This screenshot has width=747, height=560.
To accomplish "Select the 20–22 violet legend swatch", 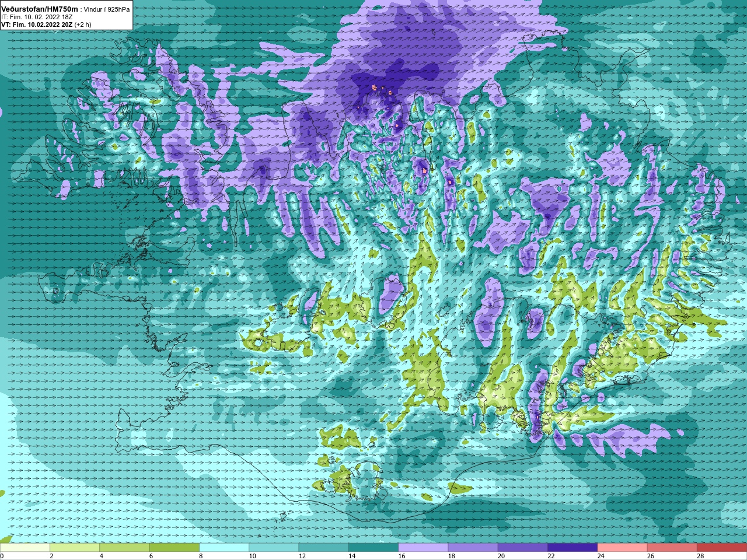I will (523, 548).
